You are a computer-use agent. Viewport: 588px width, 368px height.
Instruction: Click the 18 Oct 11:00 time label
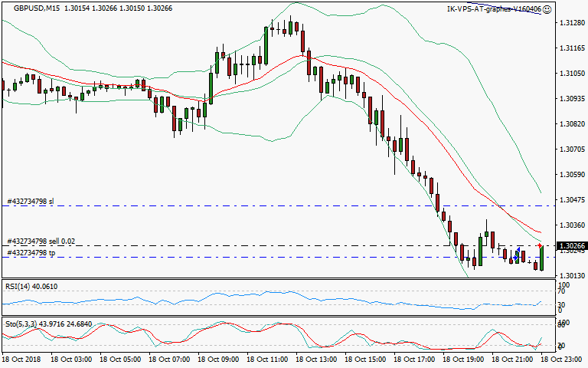268,359
